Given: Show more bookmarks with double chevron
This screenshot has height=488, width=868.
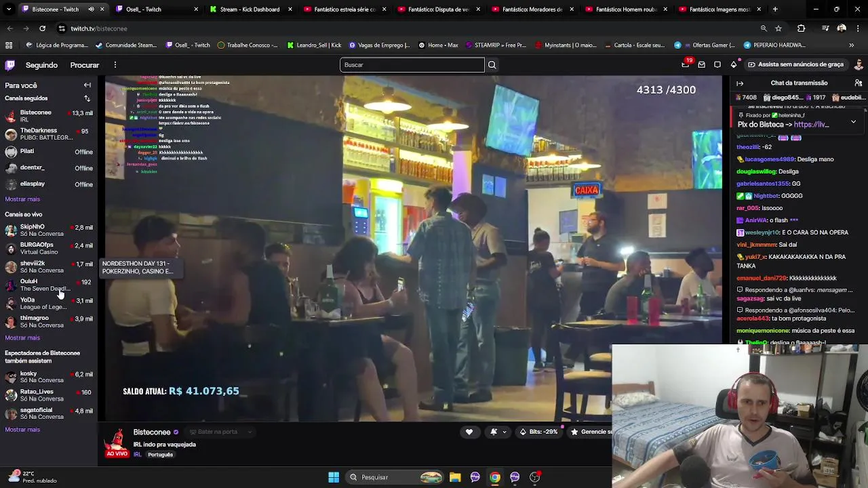Looking at the screenshot, I should [x=852, y=45].
